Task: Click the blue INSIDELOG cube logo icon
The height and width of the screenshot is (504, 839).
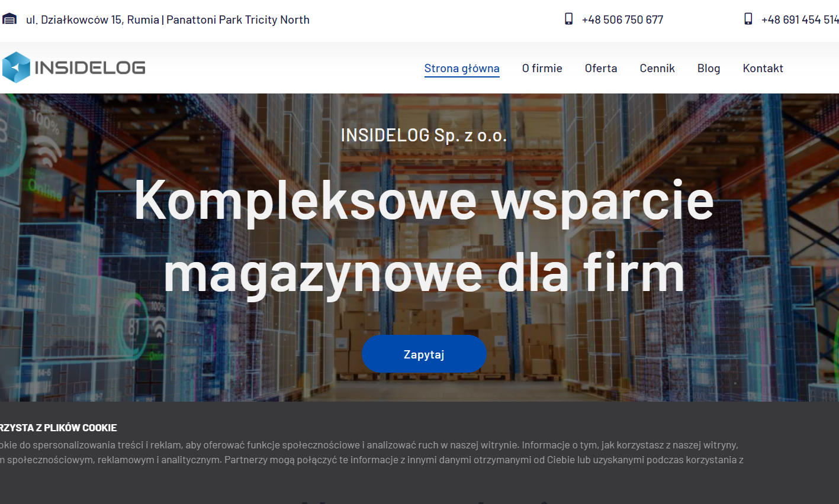Action: (x=16, y=67)
